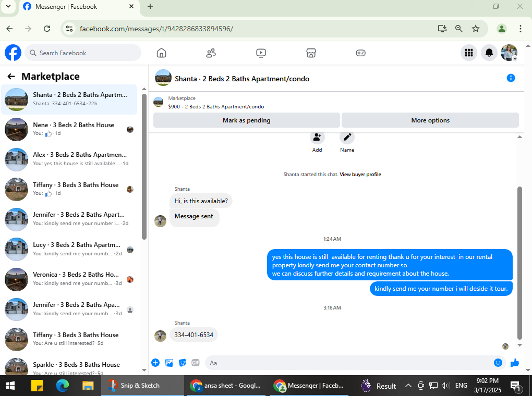
Task: Open Chrome profile icon
Action: pyautogui.click(x=501, y=29)
